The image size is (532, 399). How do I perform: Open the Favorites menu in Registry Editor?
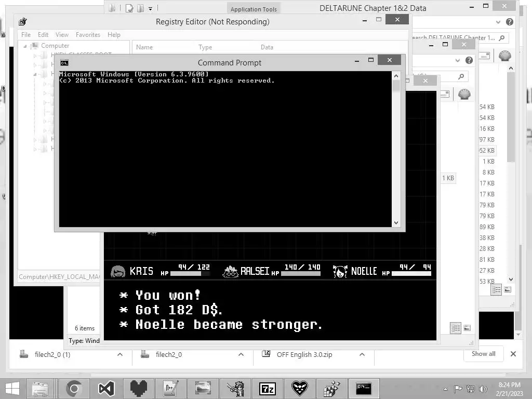pos(88,35)
